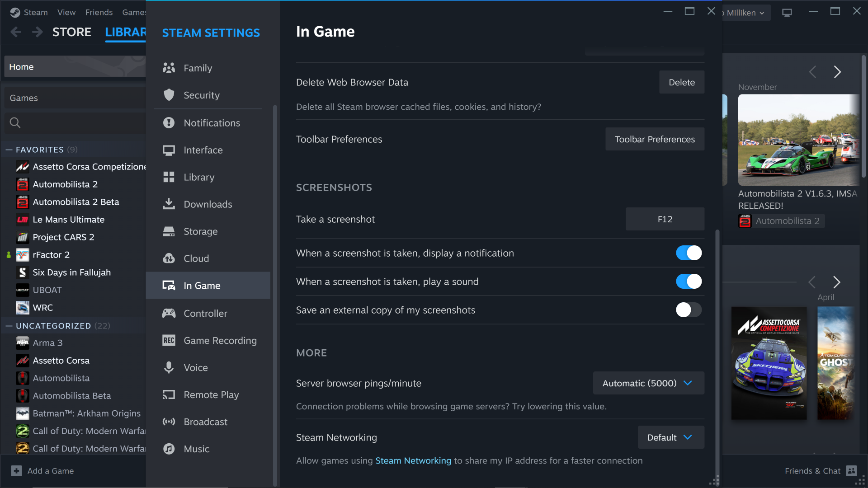Collapse the UNCATEGORIZED category
The image size is (868, 488).
coord(9,326)
